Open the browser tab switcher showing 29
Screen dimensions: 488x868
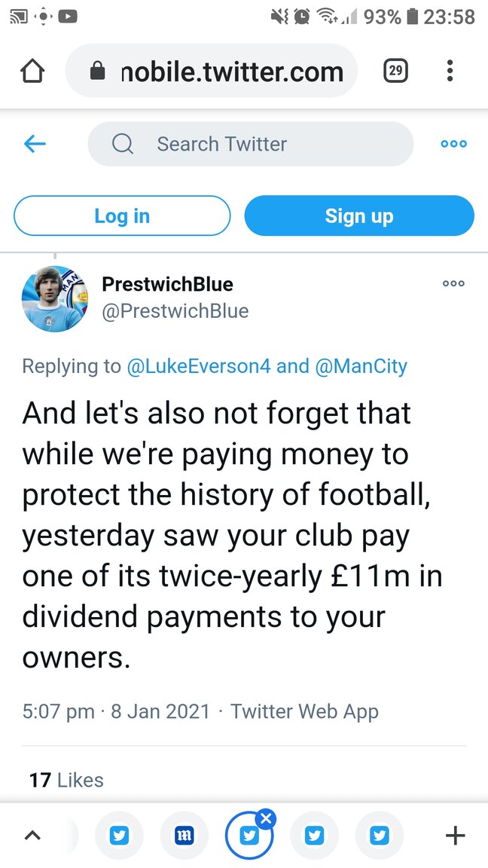tap(395, 72)
